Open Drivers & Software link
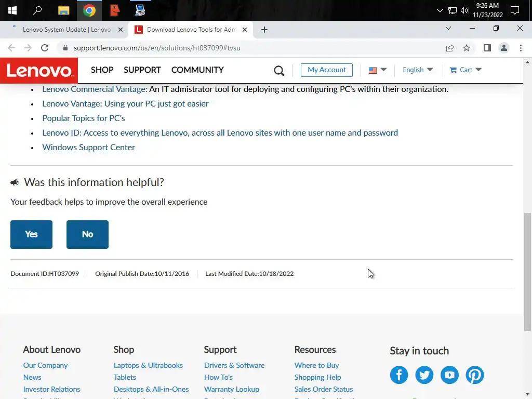The height and width of the screenshot is (399, 532). [x=234, y=365]
